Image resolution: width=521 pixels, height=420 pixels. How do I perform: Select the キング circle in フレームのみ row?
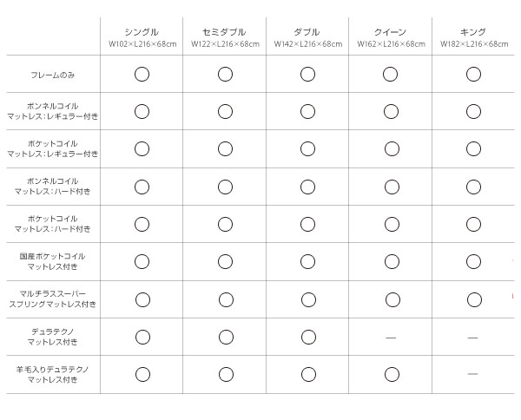pyautogui.click(x=473, y=74)
